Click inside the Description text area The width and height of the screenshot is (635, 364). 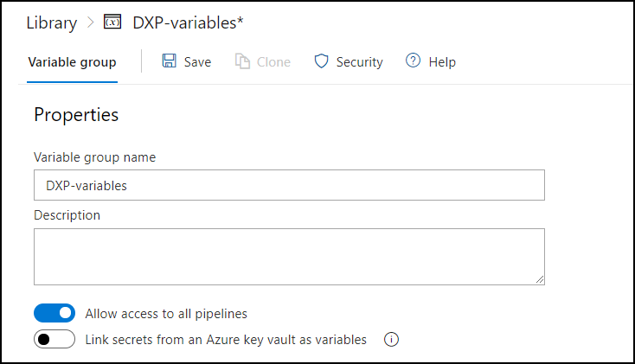[x=289, y=256]
